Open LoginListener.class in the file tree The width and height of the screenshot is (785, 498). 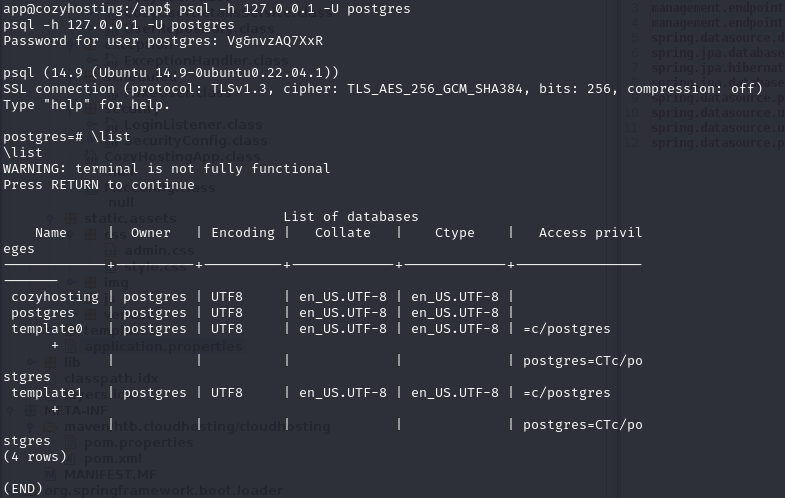(192, 125)
